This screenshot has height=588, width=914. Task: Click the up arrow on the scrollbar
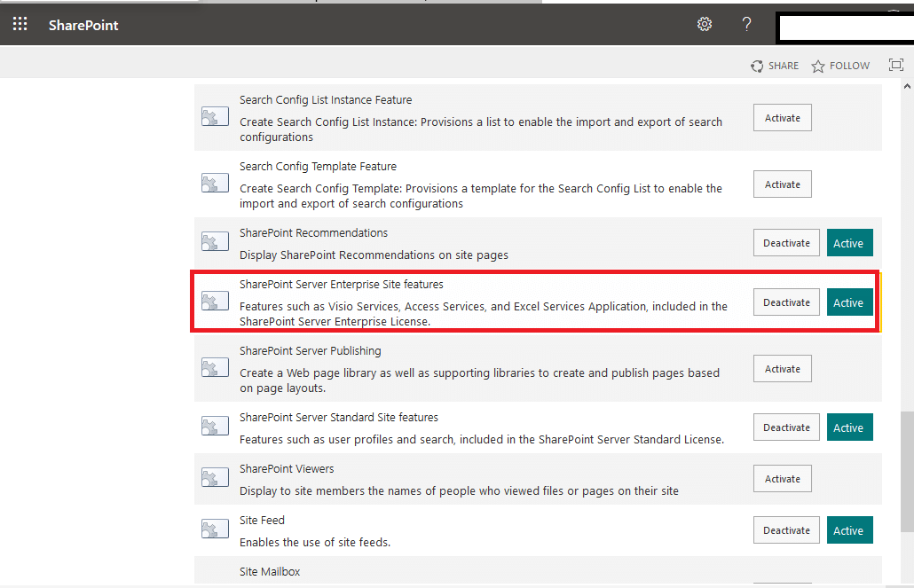[x=908, y=84]
